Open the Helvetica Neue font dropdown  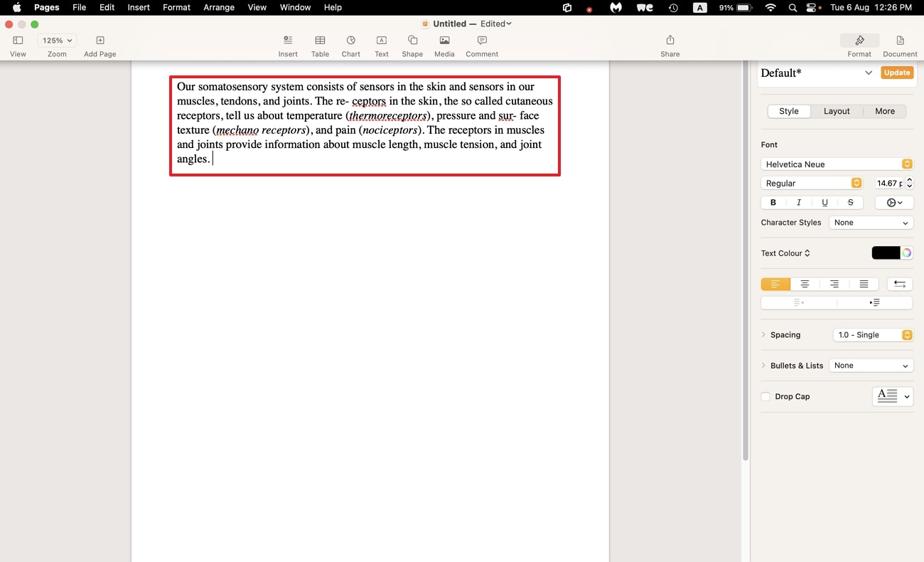[837, 164]
